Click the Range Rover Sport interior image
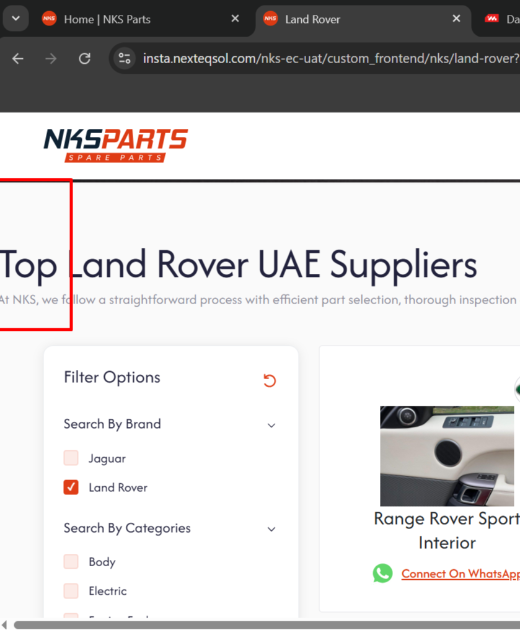Image resolution: width=520 pixels, height=630 pixels. pos(447,456)
